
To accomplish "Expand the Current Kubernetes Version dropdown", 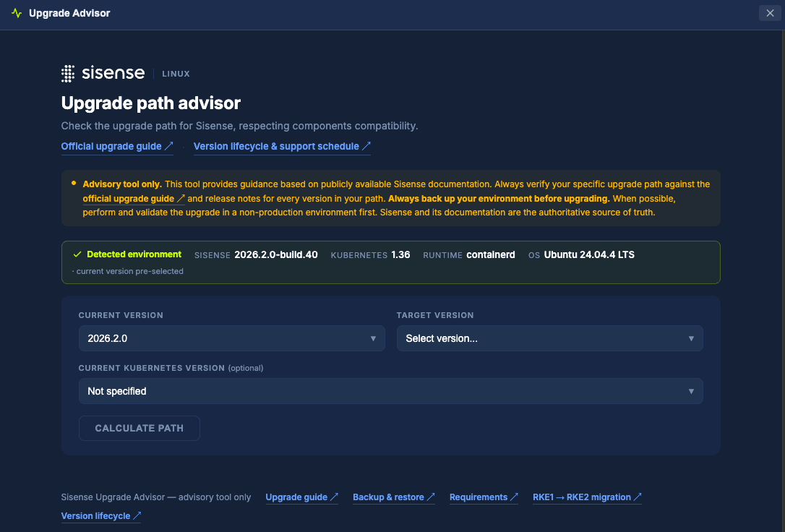I will pyautogui.click(x=390, y=391).
